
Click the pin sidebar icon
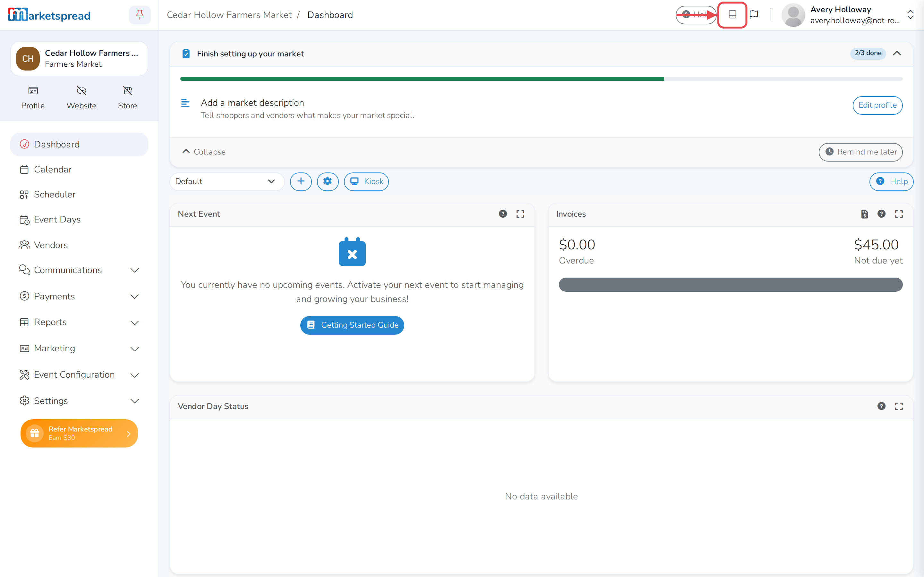pos(140,15)
